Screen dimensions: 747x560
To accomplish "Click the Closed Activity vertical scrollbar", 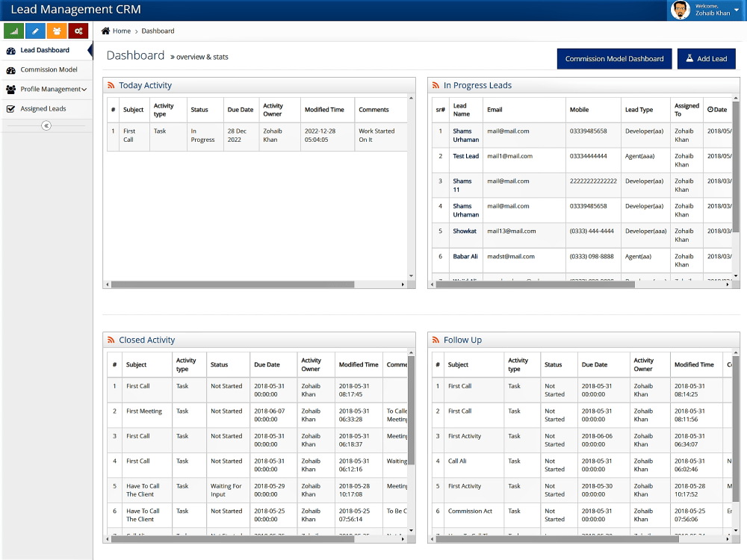I will click(411, 411).
